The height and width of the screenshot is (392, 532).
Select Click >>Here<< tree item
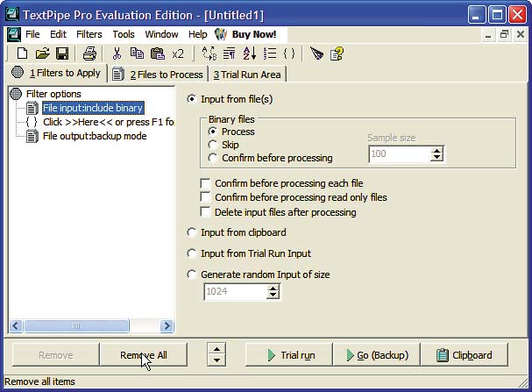(x=108, y=122)
